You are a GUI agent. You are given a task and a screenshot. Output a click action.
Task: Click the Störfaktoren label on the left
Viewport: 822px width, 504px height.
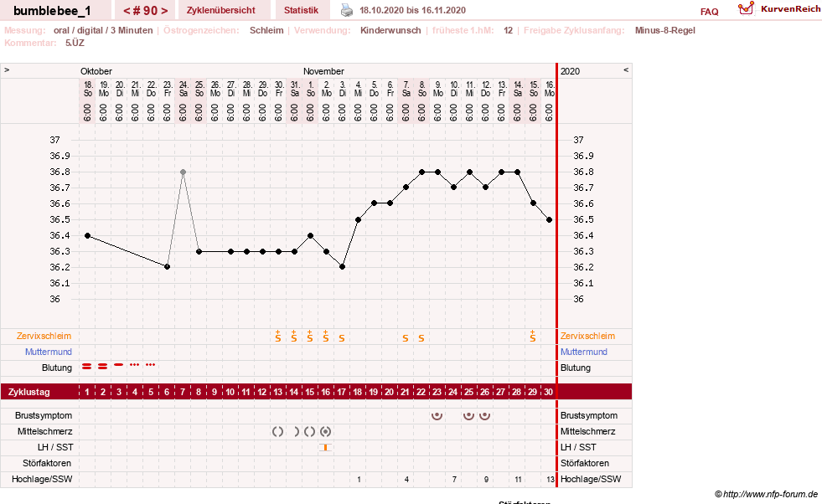click(x=47, y=463)
